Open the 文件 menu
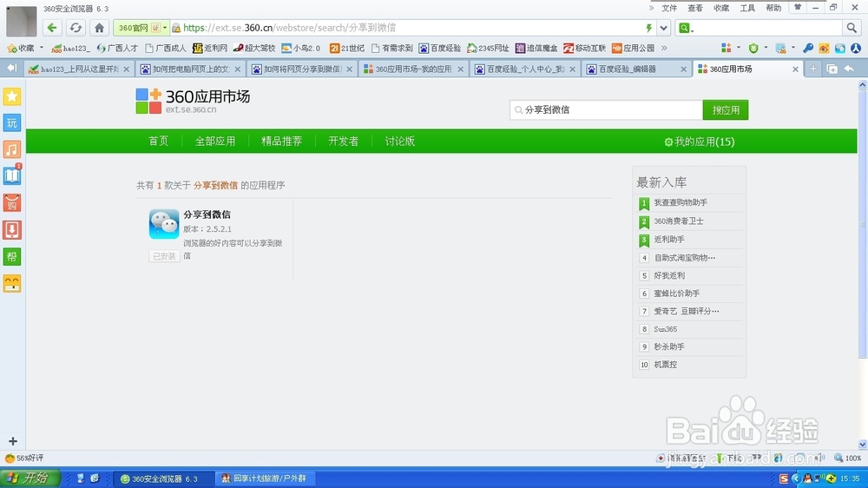The height and width of the screenshot is (488, 868). (669, 8)
